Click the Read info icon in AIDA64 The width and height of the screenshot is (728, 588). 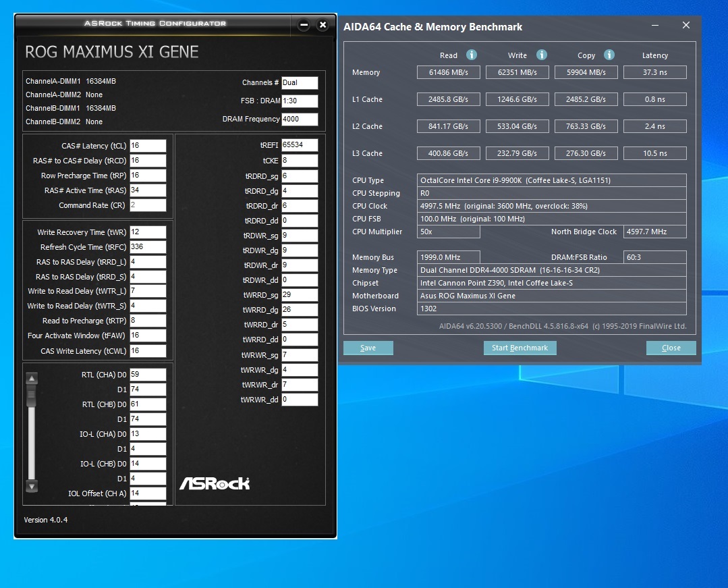[x=471, y=55]
